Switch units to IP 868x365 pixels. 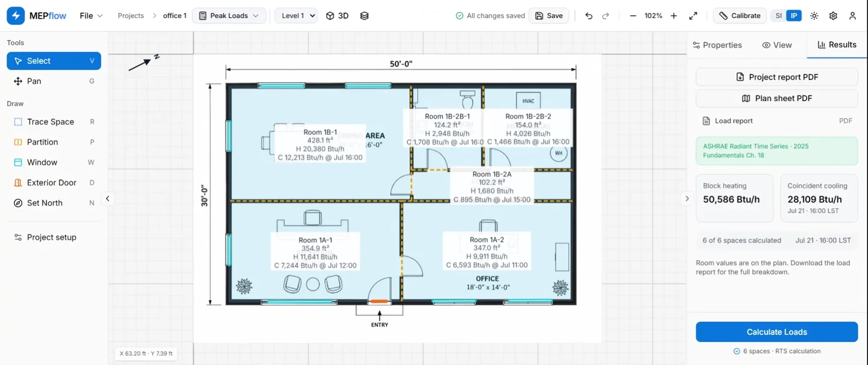click(x=794, y=16)
